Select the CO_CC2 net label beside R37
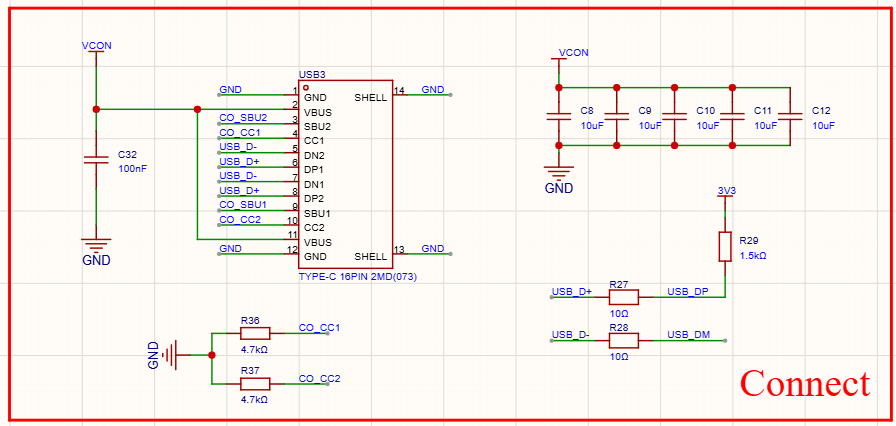The height and width of the screenshot is (426, 896). 320,378
